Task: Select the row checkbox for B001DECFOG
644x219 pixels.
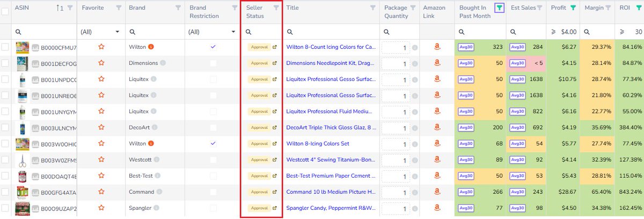Action: click(5, 63)
